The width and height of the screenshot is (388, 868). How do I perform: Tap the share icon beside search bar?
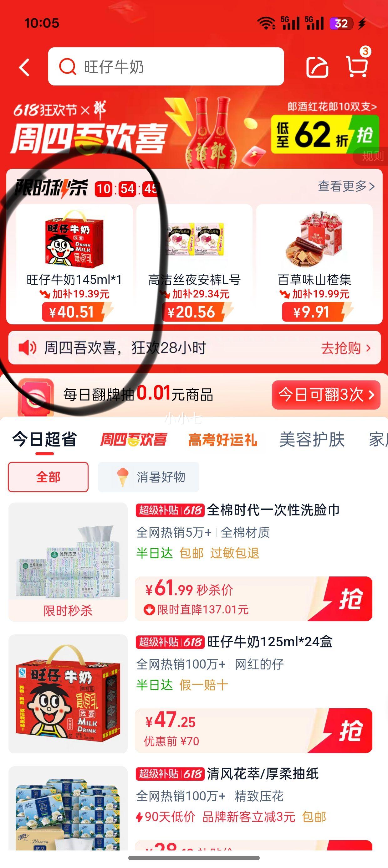pyautogui.click(x=317, y=67)
